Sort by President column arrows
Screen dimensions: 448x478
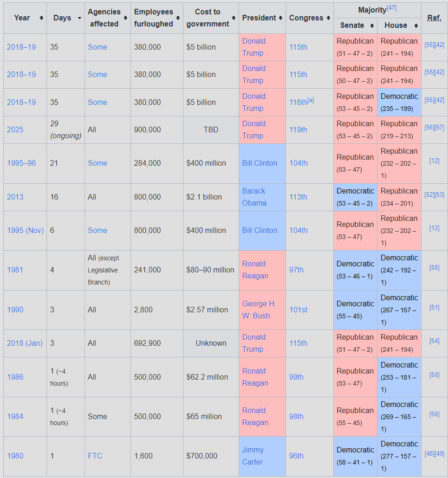point(280,18)
